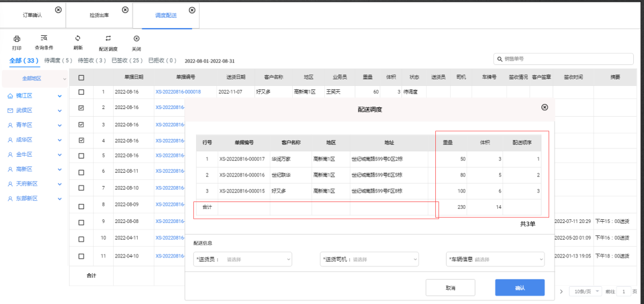Check the checkbox for row 1

pos(81,92)
